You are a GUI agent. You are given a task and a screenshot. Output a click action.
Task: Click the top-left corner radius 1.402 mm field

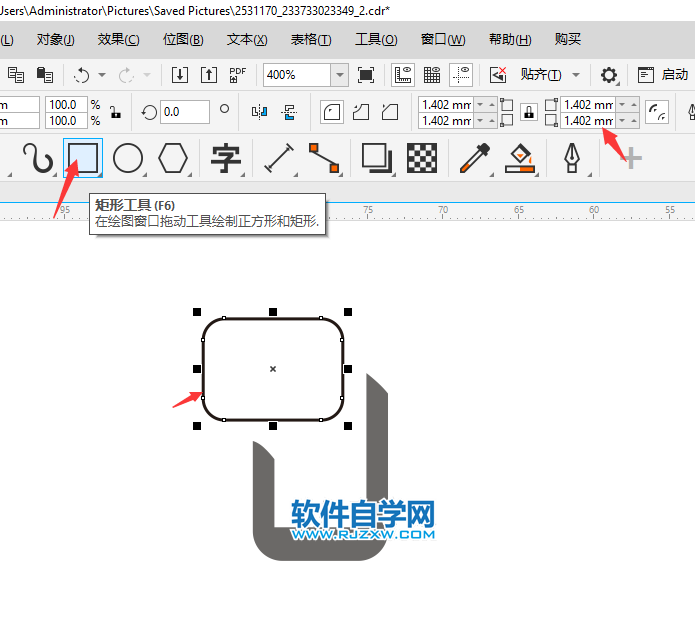(x=446, y=105)
